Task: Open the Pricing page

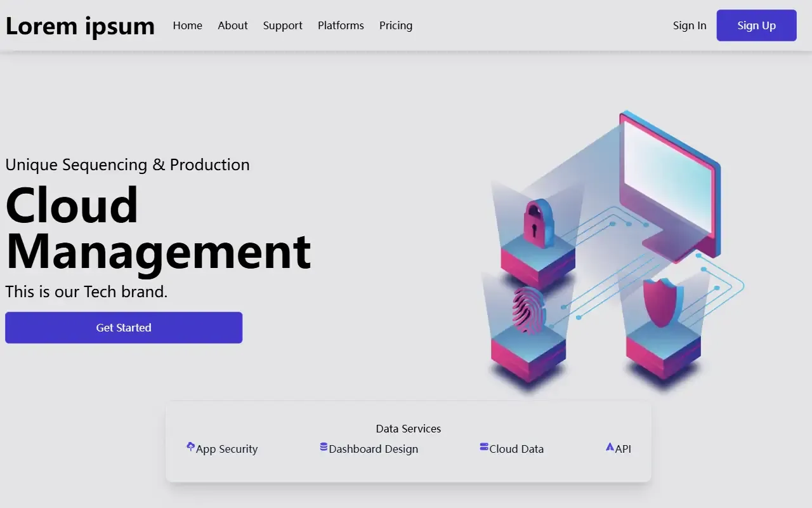Action: pos(396,25)
